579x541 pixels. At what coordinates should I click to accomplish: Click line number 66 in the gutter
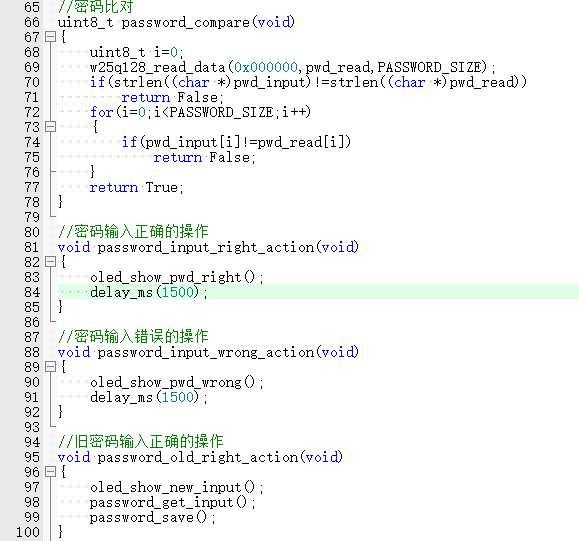tap(32, 22)
